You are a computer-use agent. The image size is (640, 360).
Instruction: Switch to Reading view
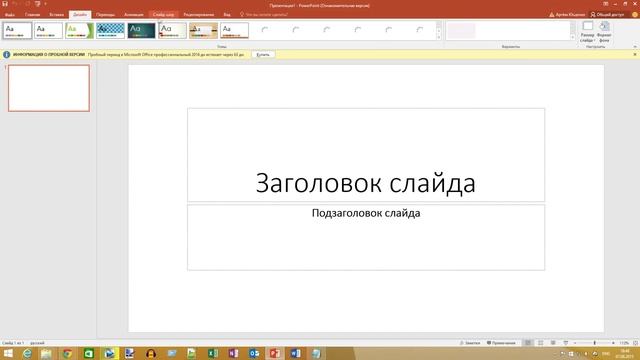[x=553, y=343]
